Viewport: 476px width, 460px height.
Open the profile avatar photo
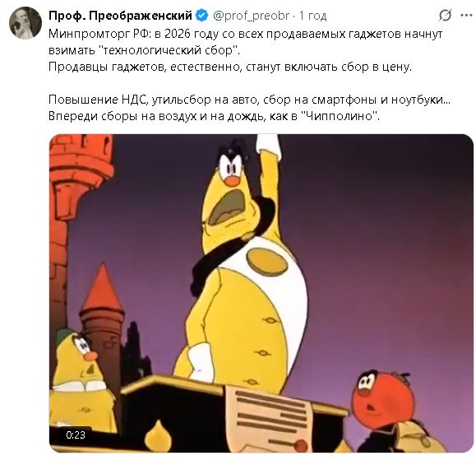[x=25, y=23]
